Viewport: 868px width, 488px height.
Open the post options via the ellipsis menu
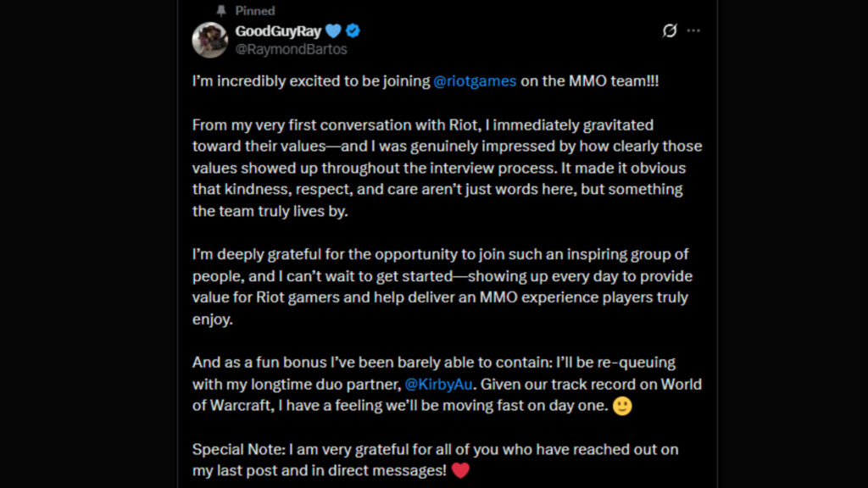(x=693, y=30)
